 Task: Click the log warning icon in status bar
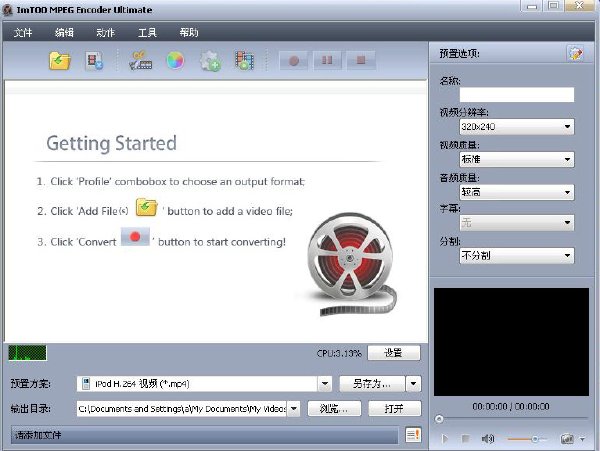[413, 435]
